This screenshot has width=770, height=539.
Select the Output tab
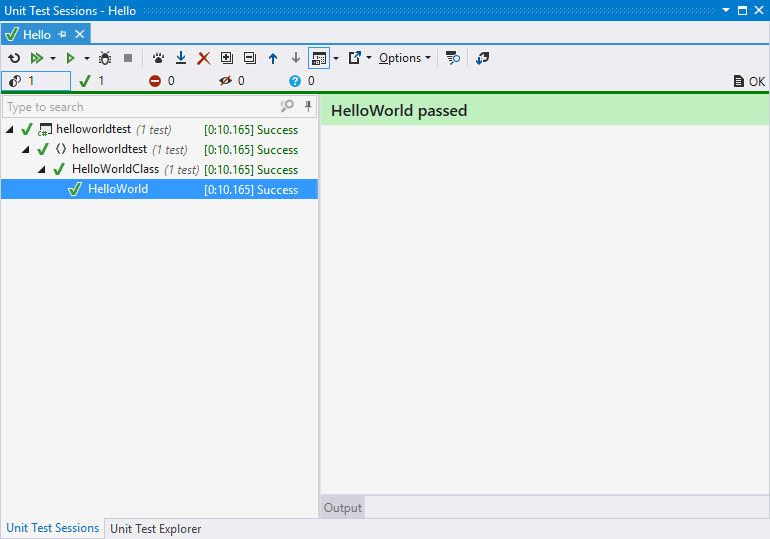tap(342, 508)
